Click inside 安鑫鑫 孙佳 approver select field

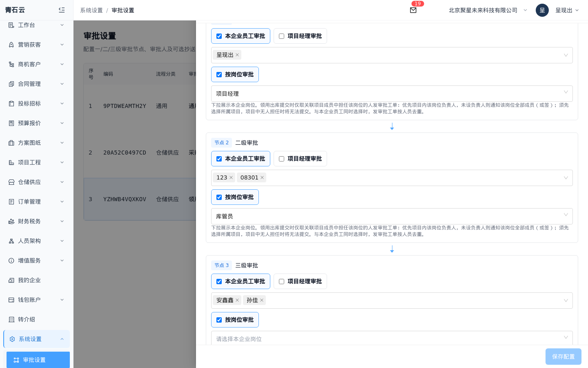392,301
